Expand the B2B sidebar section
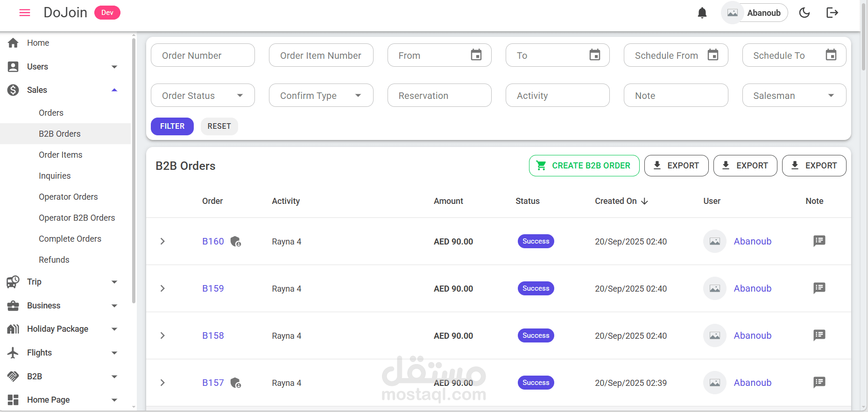 pos(65,377)
